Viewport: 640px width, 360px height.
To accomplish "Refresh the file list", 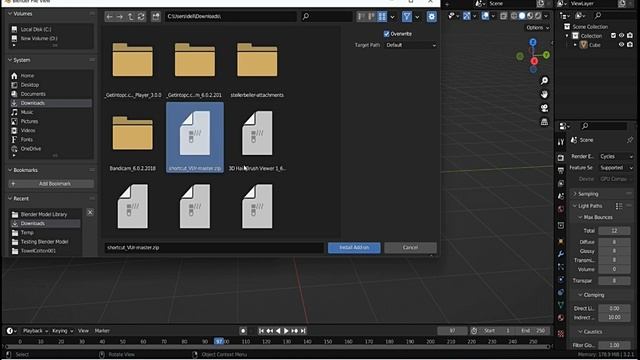I will (x=141, y=17).
